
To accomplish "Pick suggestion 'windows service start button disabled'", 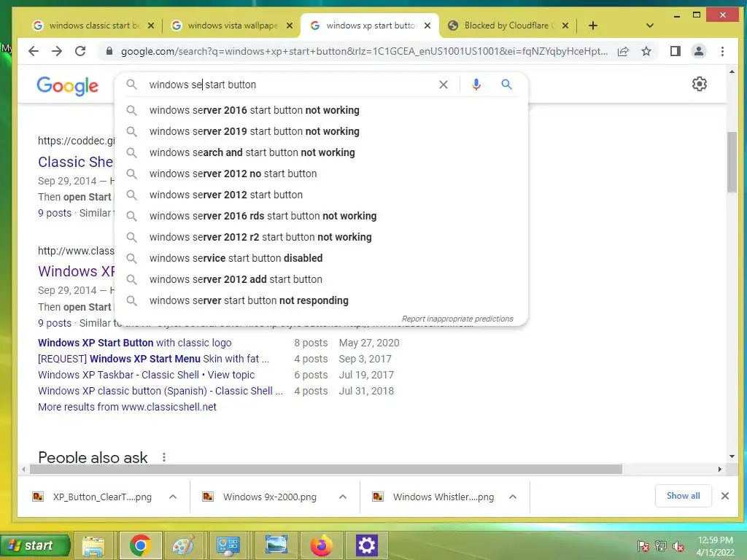I will pyautogui.click(x=322, y=258).
